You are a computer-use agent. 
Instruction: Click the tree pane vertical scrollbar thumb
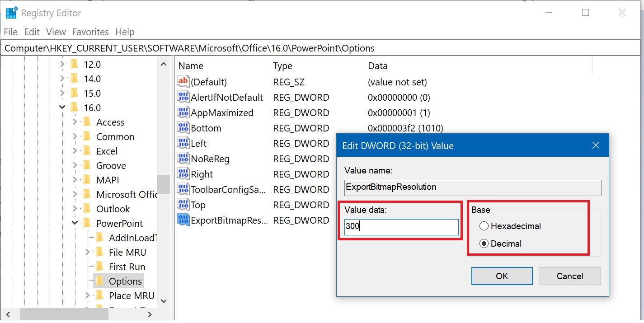tap(163, 184)
